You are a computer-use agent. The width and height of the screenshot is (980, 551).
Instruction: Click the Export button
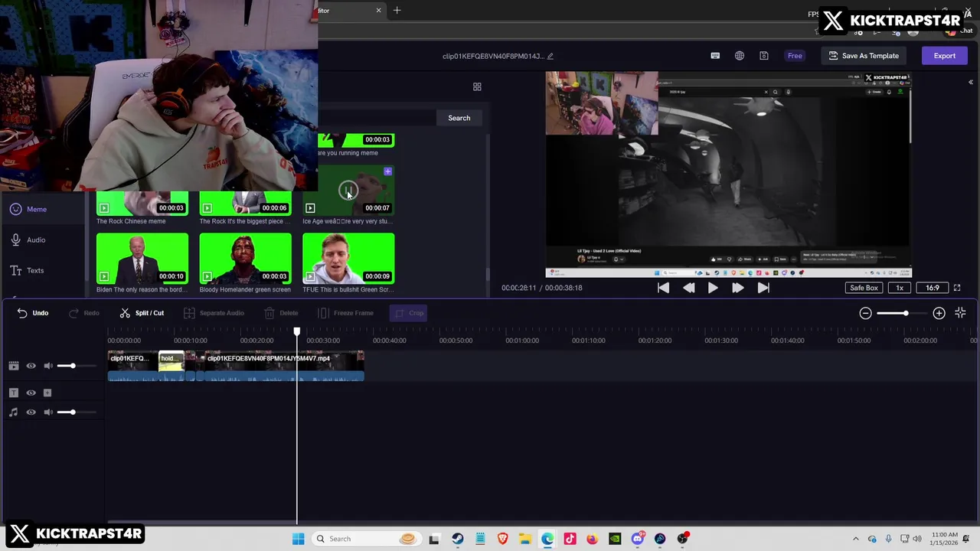tap(944, 56)
